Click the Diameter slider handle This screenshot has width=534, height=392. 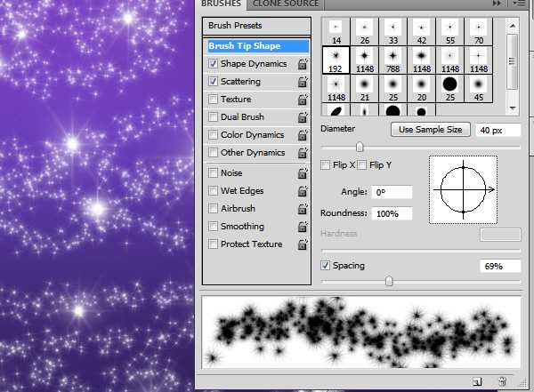pos(360,147)
